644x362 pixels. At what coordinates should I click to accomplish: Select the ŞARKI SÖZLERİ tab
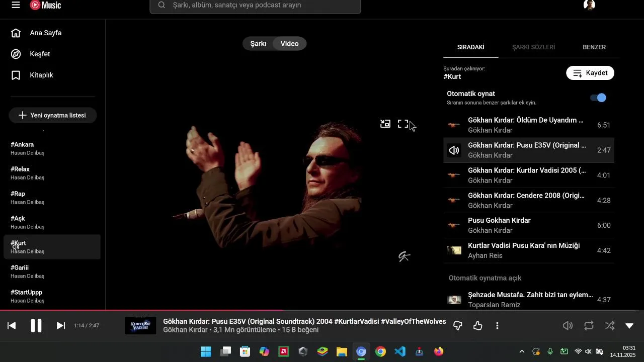tap(533, 47)
